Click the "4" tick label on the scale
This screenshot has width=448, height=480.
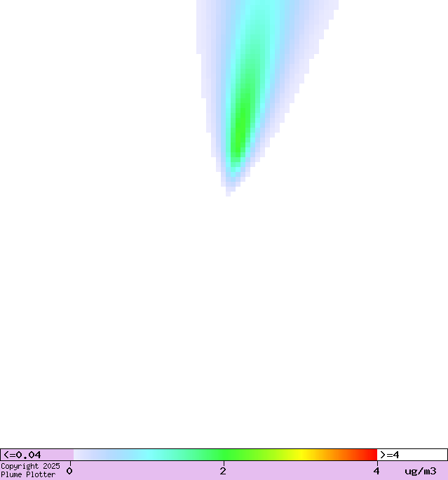click(376, 471)
